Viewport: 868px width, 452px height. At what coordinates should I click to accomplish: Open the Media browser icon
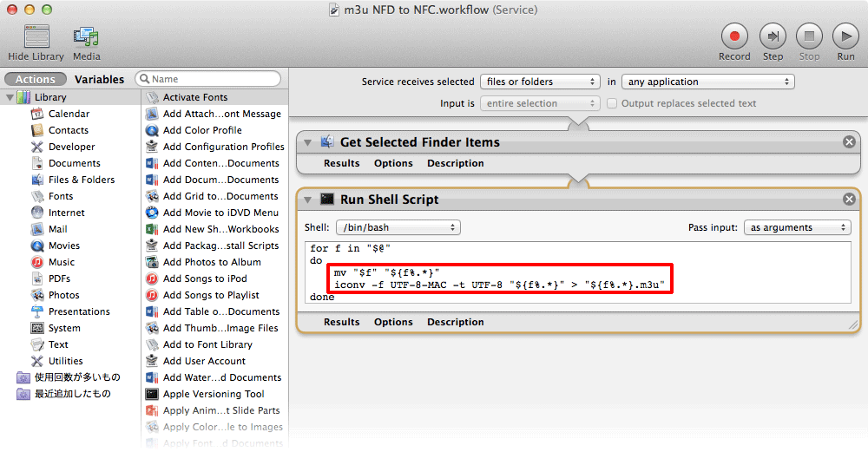point(86,37)
